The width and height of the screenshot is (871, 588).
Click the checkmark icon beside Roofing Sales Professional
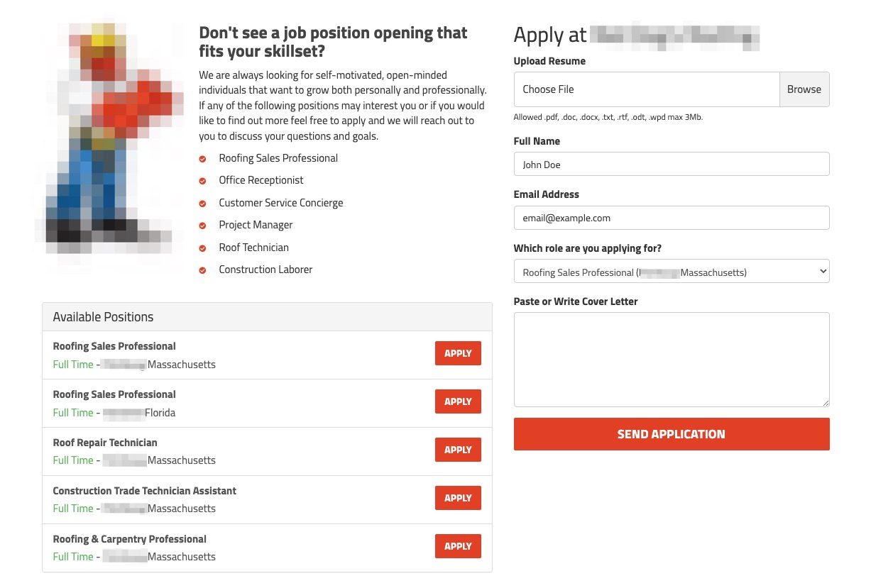203,159
